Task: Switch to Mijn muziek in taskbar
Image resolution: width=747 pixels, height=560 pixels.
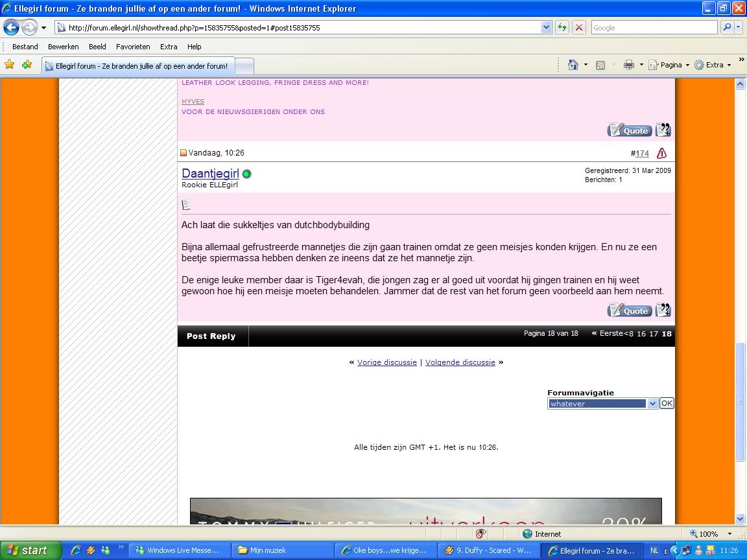Action: [x=280, y=550]
